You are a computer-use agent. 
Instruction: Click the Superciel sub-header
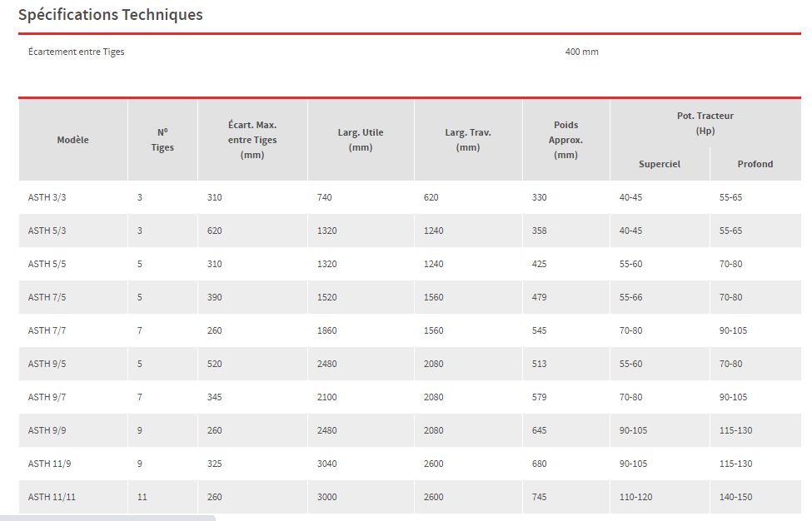pyautogui.click(x=660, y=164)
